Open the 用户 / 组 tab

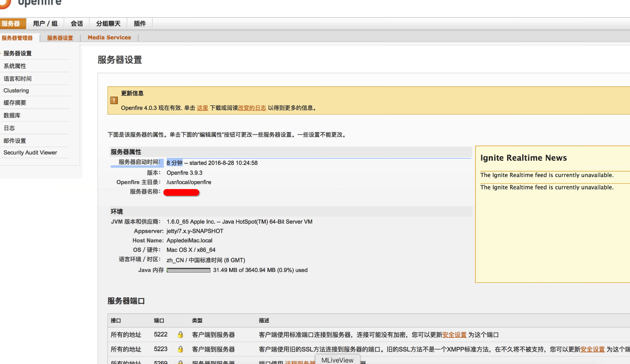click(x=45, y=24)
